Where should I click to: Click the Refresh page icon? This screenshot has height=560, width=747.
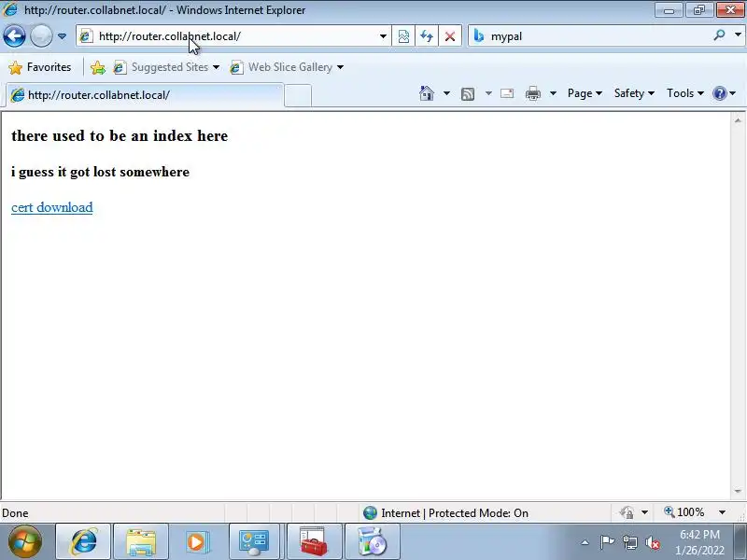tap(427, 36)
